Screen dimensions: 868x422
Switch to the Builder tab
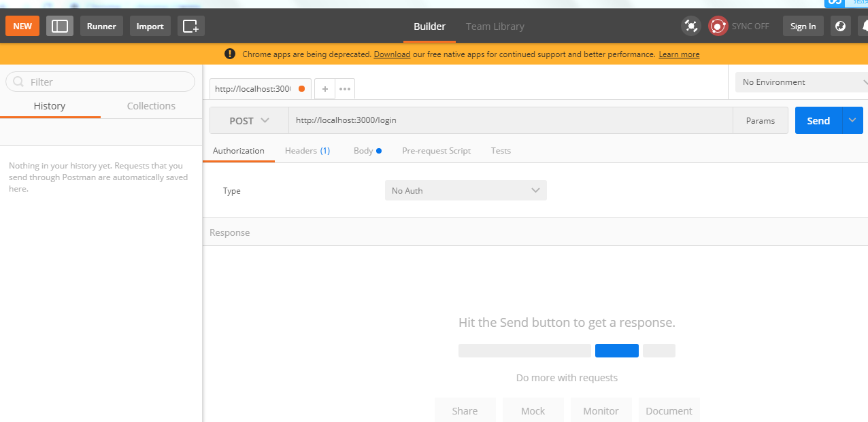click(x=429, y=27)
